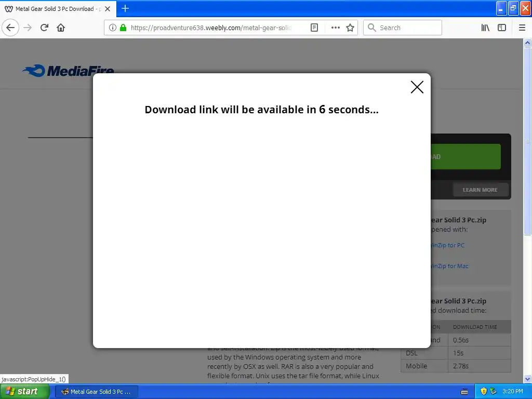Click the Search box in toolbar
532x399 pixels.
pyautogui.click(x=403, y=28)
